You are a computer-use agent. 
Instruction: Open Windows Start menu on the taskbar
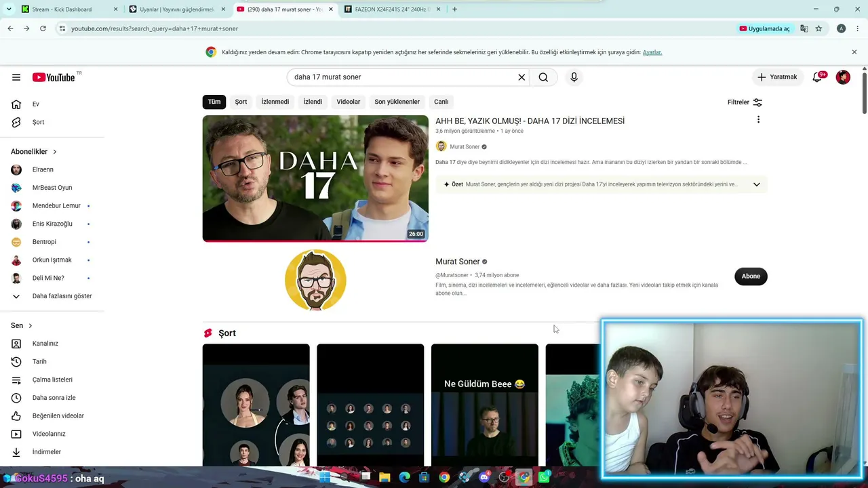click(325, 477)
